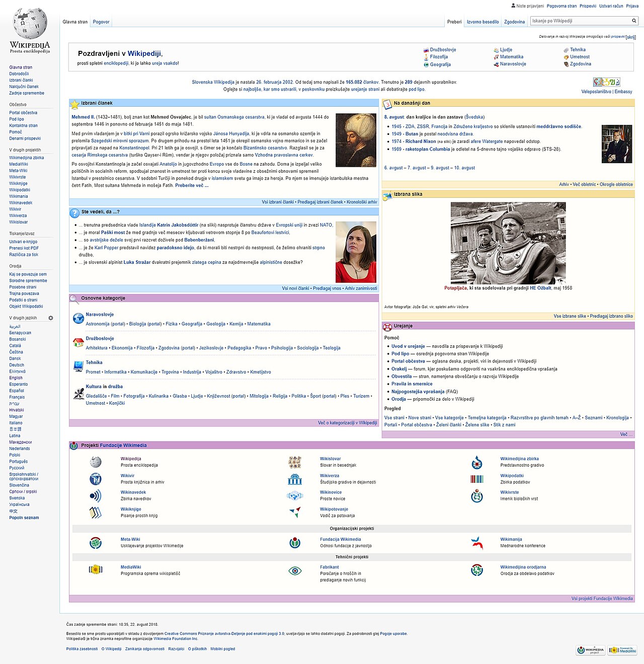Image resolution: width=644 pixels, height=664 pixels.
Task: Click the Wikinavedek project icon
Action: coord(96,496)
